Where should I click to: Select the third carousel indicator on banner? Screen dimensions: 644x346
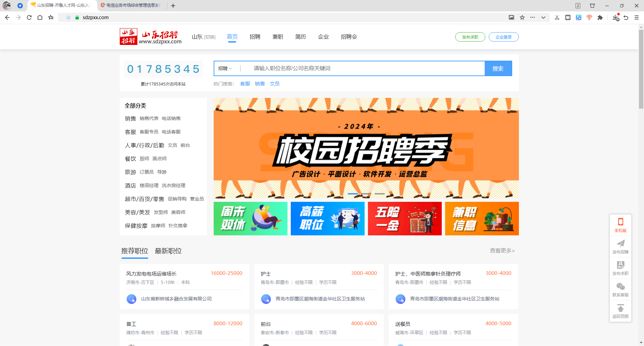(380, 194)
